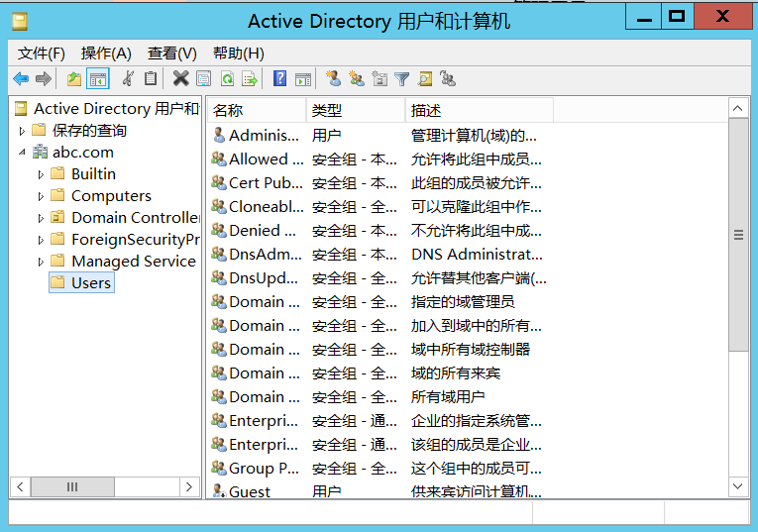
Task: Sort by the 描述 column header
Action: [x=479, y=110]
